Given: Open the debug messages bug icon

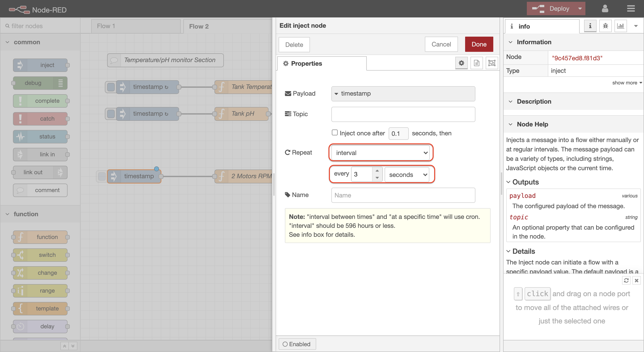Looking at the screenshot, I should (605, 26).
